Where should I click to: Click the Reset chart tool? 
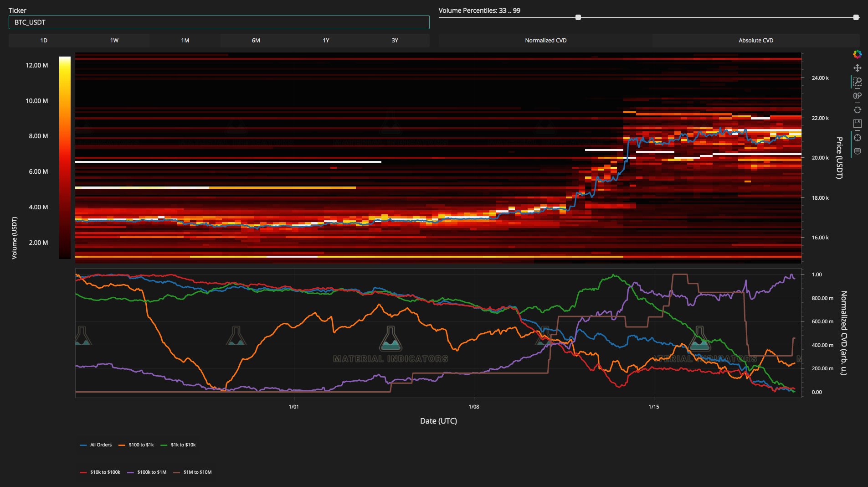click(x=857, y=110)
